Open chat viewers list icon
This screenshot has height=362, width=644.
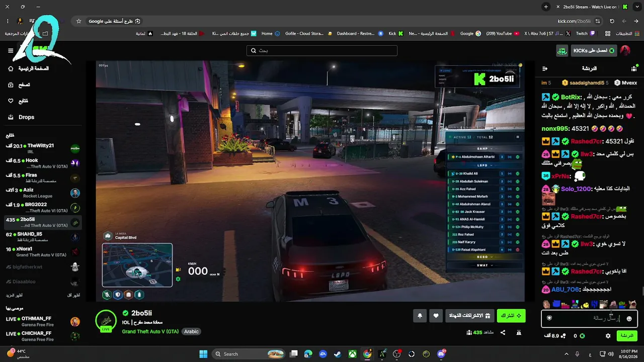click(x=633, y=68)
